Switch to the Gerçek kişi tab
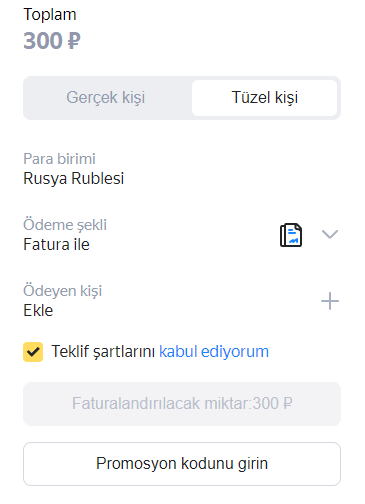This screenshot has width=365, height=504. click(x=106, y=98)
